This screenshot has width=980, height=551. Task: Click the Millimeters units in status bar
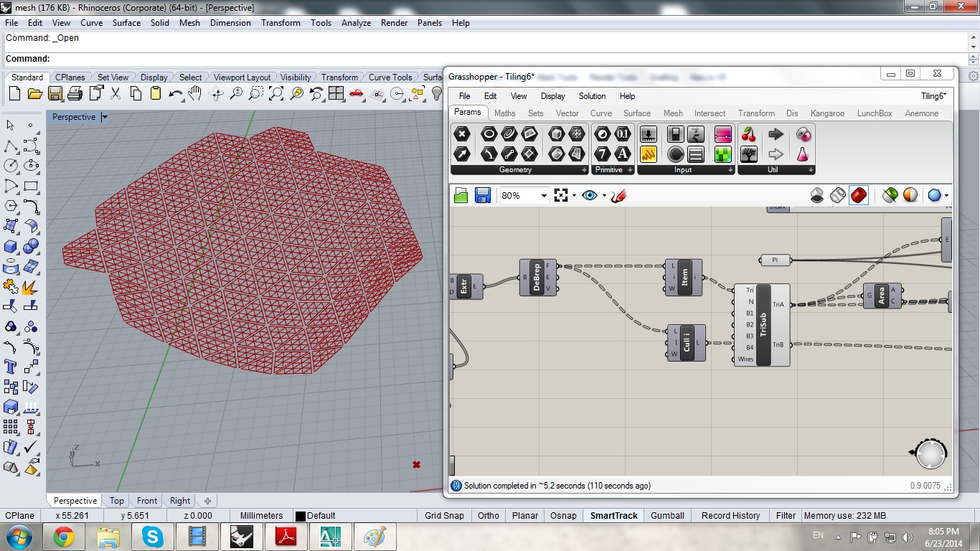(x=261, y=515)
